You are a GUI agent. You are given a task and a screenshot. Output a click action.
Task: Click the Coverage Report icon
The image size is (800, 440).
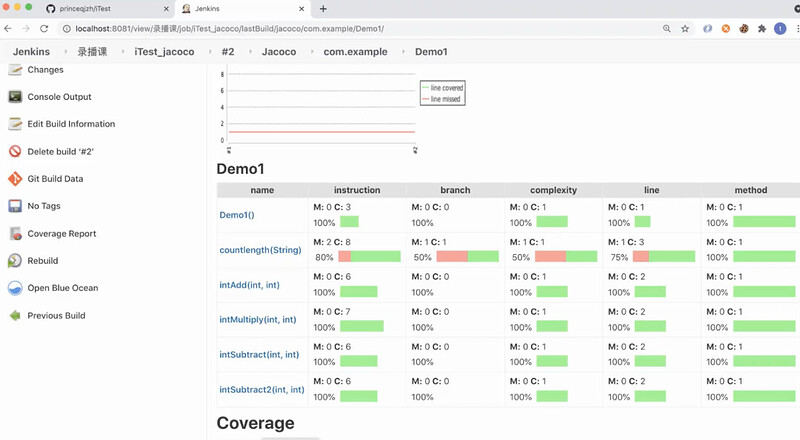tap(15, 233)
